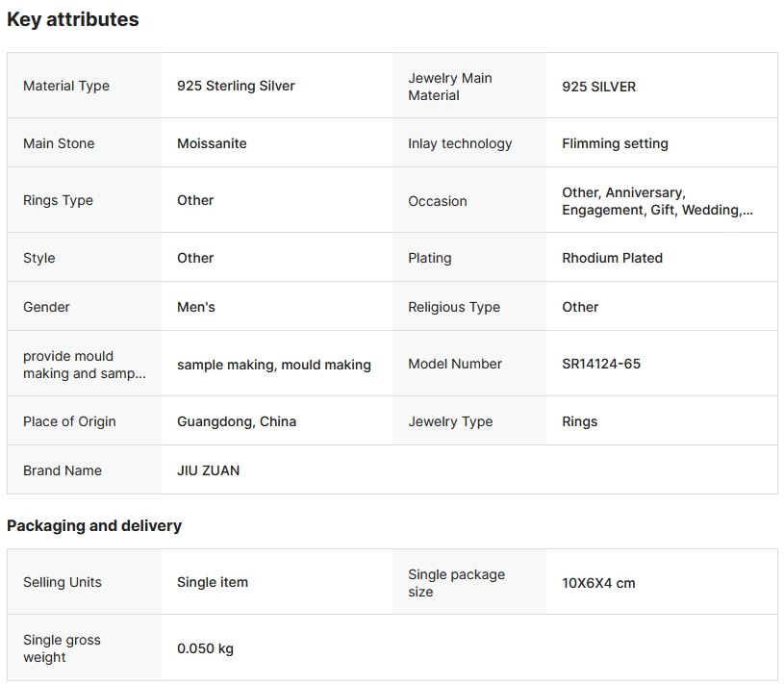Click the Key attributes heading
784x684 pixels.
pyautogui.click(x=73, y=19)
